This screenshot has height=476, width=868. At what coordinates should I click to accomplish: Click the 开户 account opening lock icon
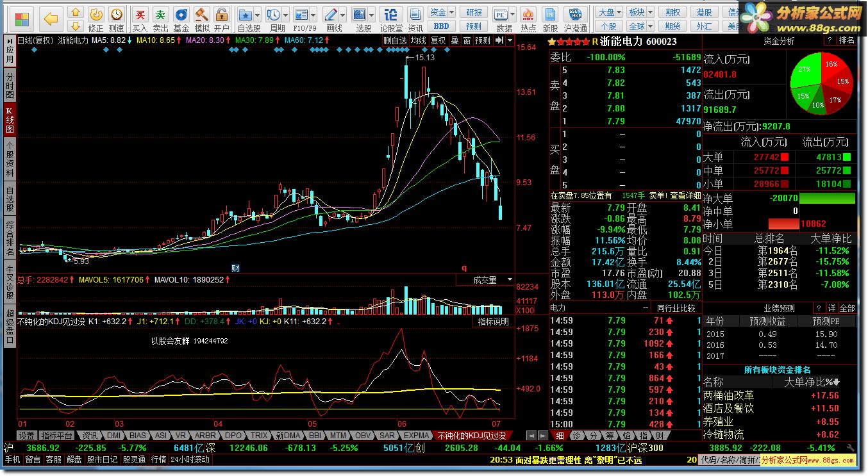(x=222, y=19)
